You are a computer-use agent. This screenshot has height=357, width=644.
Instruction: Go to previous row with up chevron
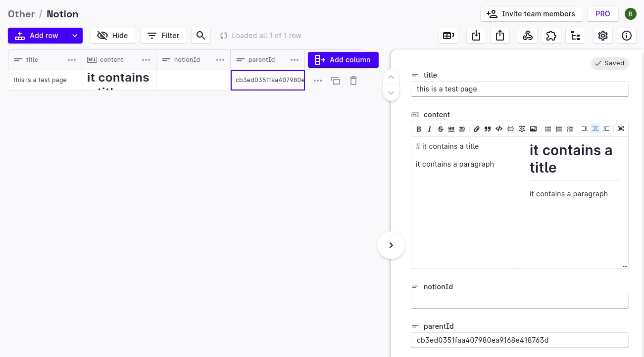click(391, 77)
